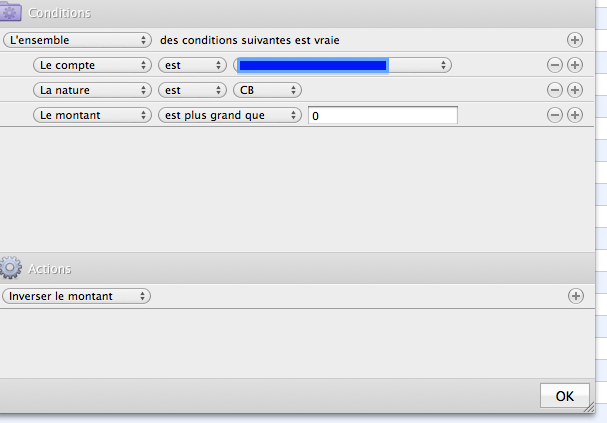This screenshot has height=423, width=607.
Task: Add a row after Le compte condition
Action: pos(575,65)
